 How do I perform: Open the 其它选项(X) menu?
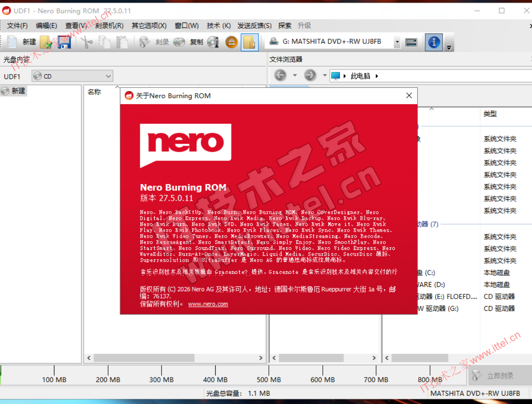pyautogui.click(x=149, y=26)
